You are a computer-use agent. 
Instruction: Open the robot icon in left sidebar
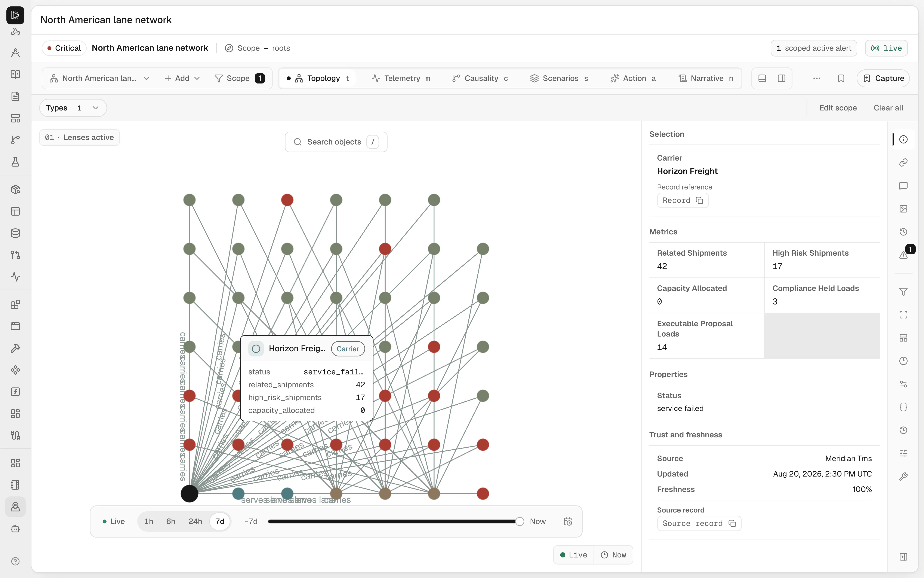(x=15, y=529)
